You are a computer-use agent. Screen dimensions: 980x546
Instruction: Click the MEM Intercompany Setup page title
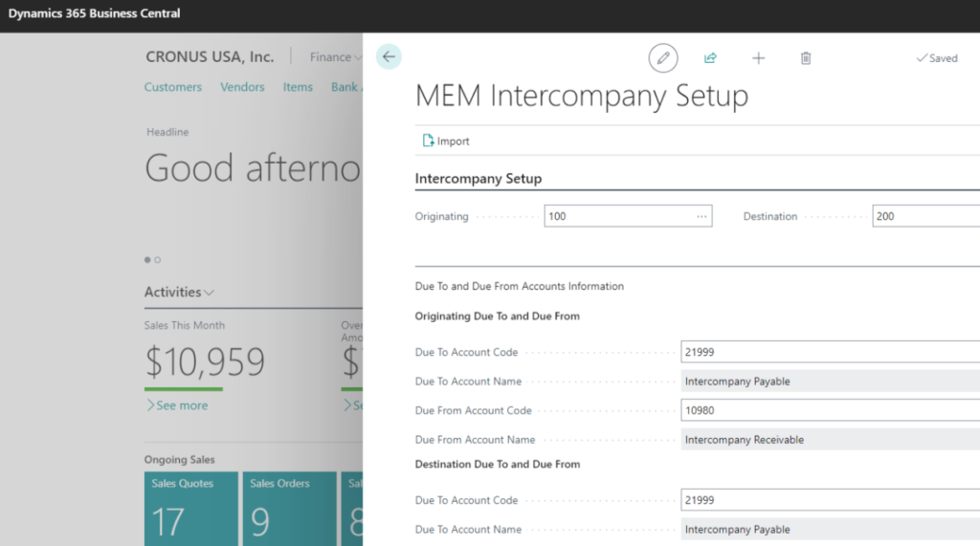point(582,96)
